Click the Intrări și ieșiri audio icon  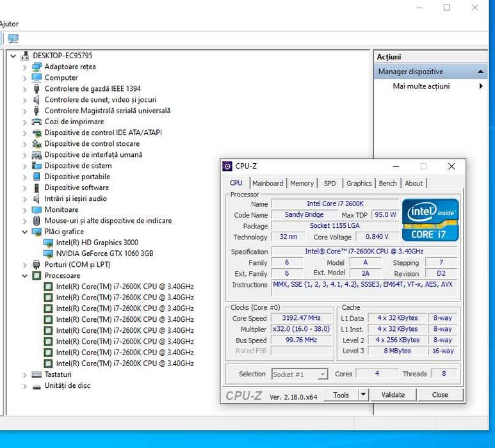click(x=37, y=199)
